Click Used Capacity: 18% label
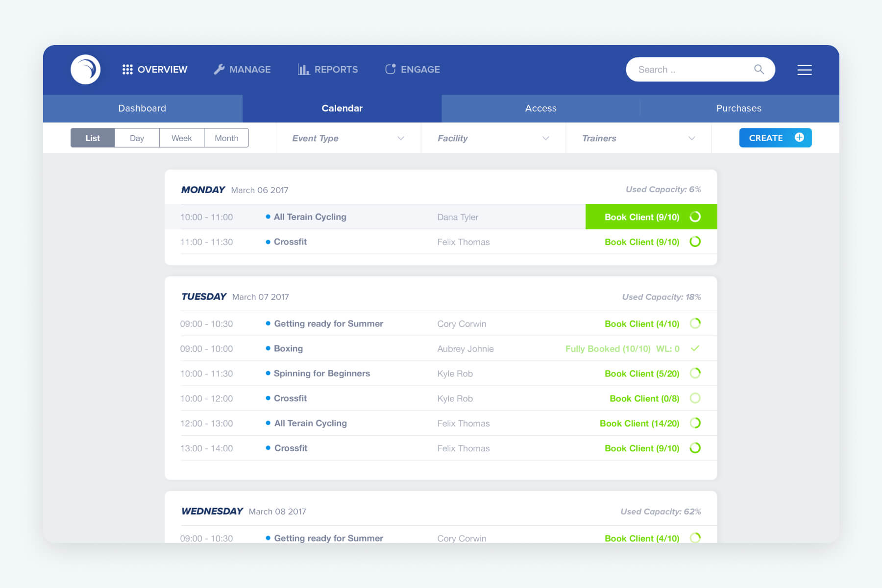The width and height of the screenshot is (882, 588). [x=661, y=297]
